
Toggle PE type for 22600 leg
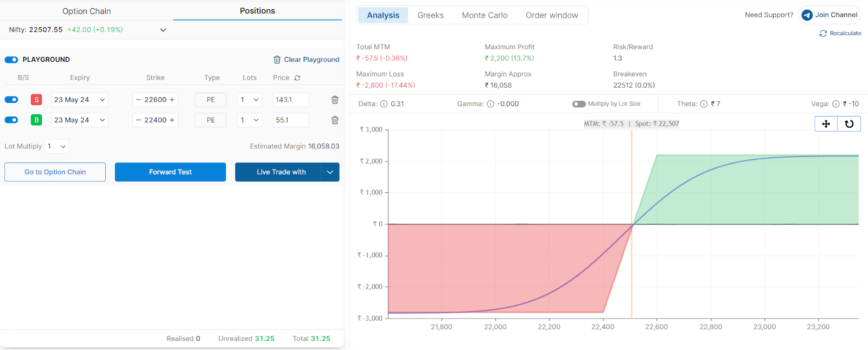pos(210,100)
